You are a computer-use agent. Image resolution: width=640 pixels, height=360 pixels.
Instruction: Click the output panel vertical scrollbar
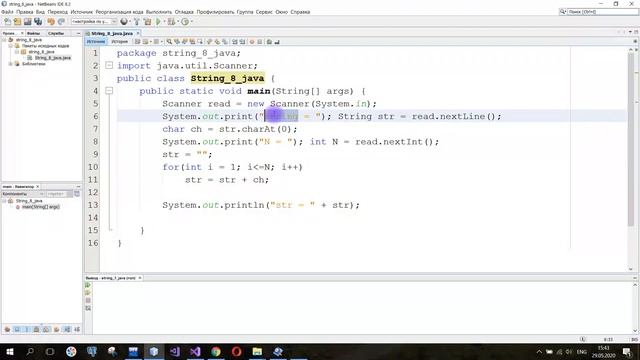[x=635, y=307]
